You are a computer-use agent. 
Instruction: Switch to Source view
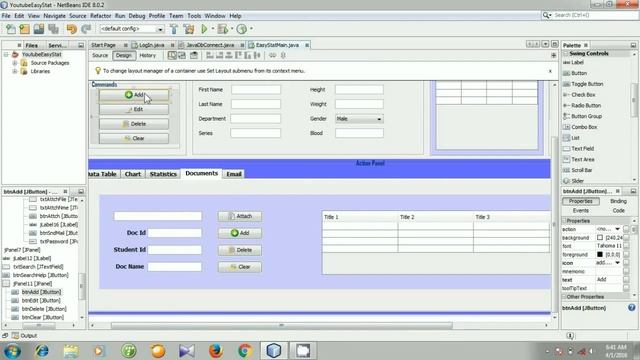[x=100, y=56]
